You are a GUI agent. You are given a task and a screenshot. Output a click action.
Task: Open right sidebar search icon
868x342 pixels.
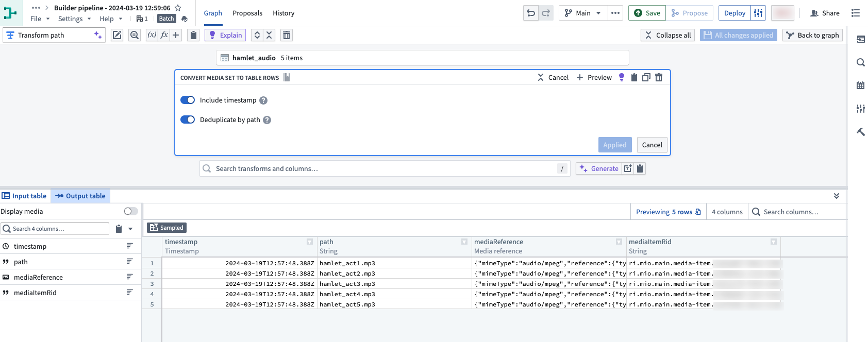(x=860, y=62)
